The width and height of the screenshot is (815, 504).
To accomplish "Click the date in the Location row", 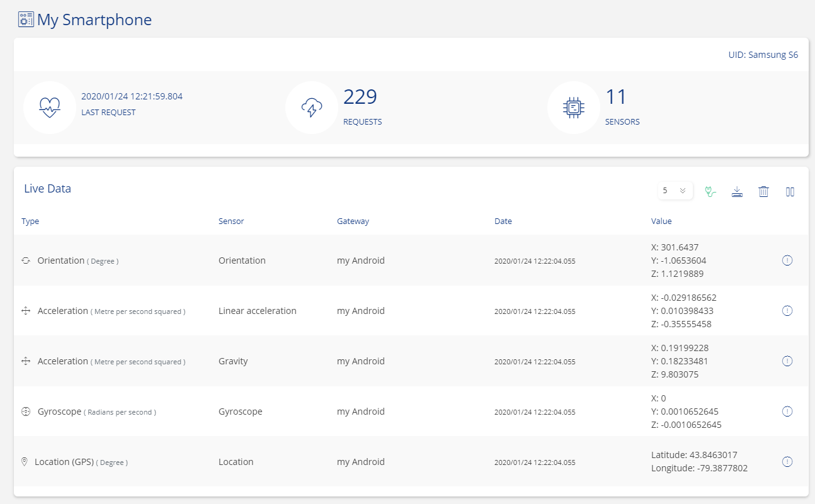I will pyautogui.click(x=535, y=462).
